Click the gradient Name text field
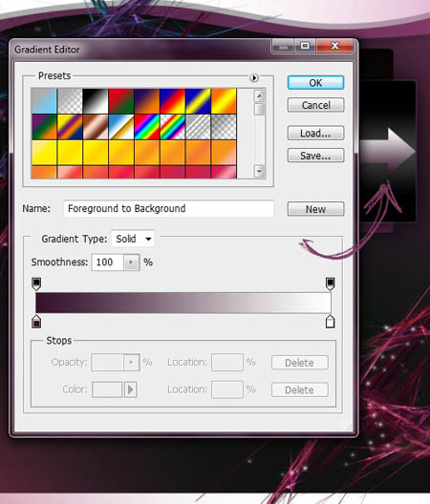Screen dimensions: 430x504 [168, 209]
